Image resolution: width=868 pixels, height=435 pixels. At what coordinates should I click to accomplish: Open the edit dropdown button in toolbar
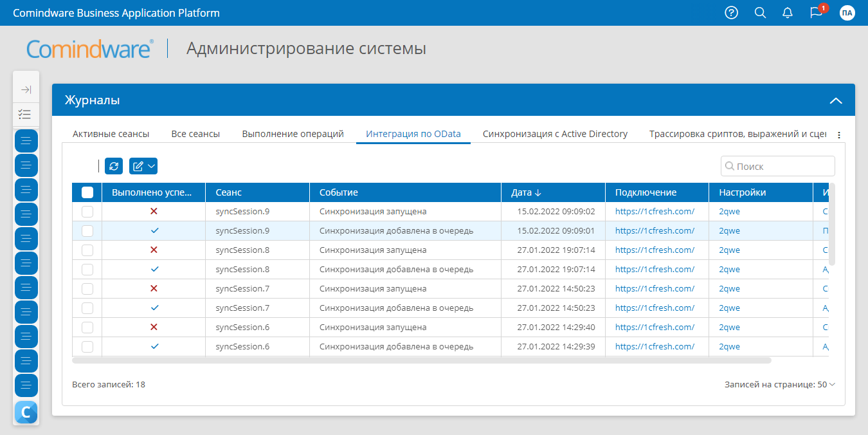tap(143, 166)
